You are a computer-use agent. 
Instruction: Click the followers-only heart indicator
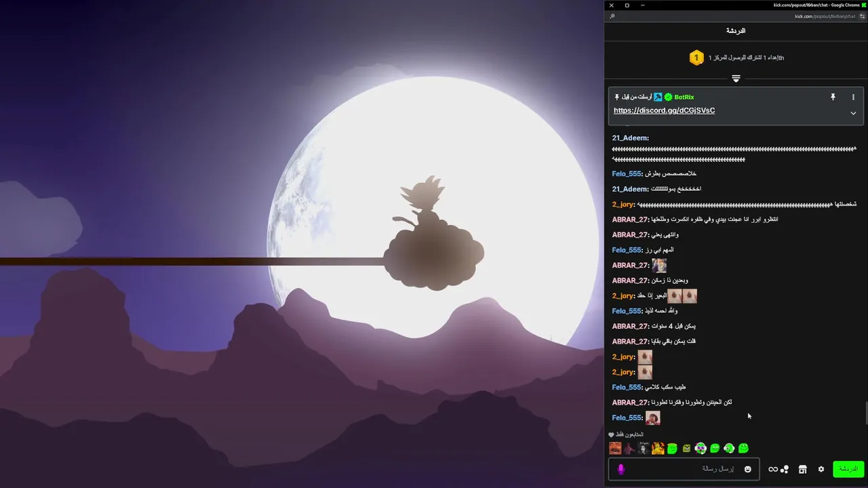611,434
